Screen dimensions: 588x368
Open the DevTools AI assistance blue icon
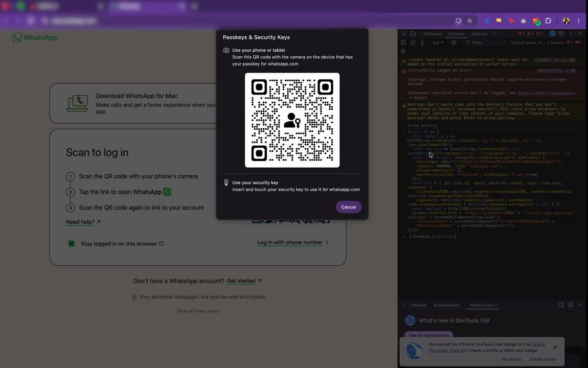(552, 33)
